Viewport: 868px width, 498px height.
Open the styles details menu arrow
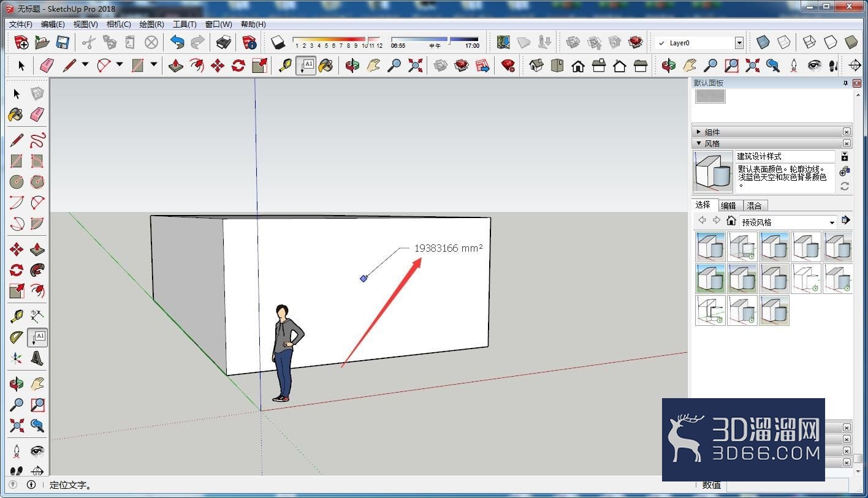tap(846, 220)
